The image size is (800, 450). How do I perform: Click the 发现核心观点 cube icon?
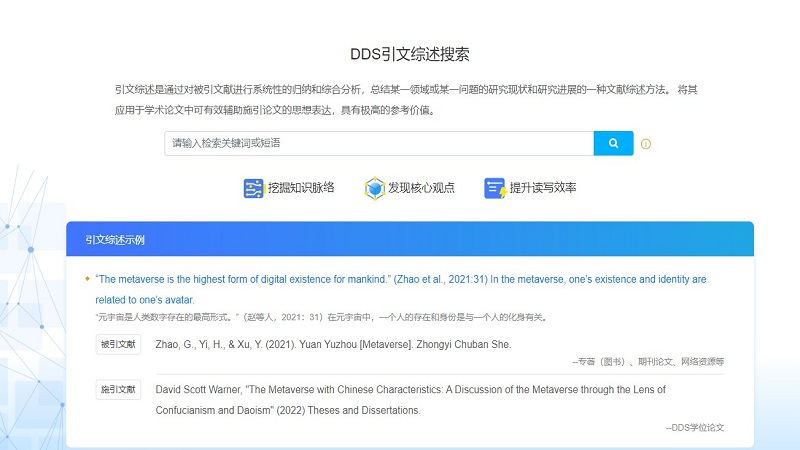(374, 188)
